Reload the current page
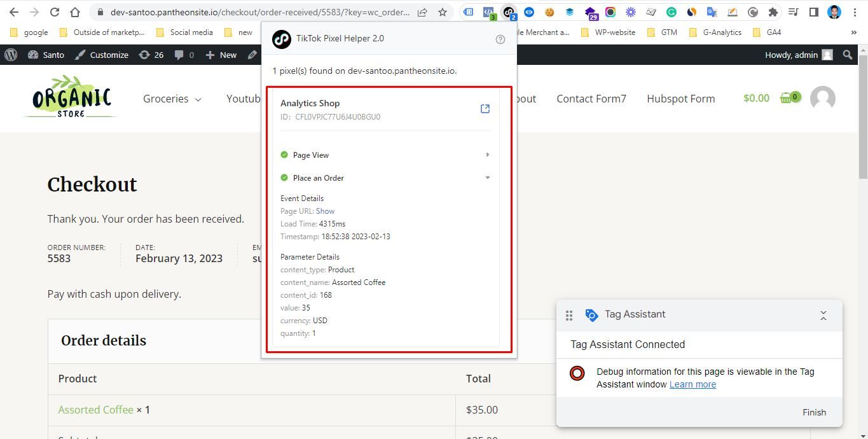The image size is (868, 439). point(55,12)
